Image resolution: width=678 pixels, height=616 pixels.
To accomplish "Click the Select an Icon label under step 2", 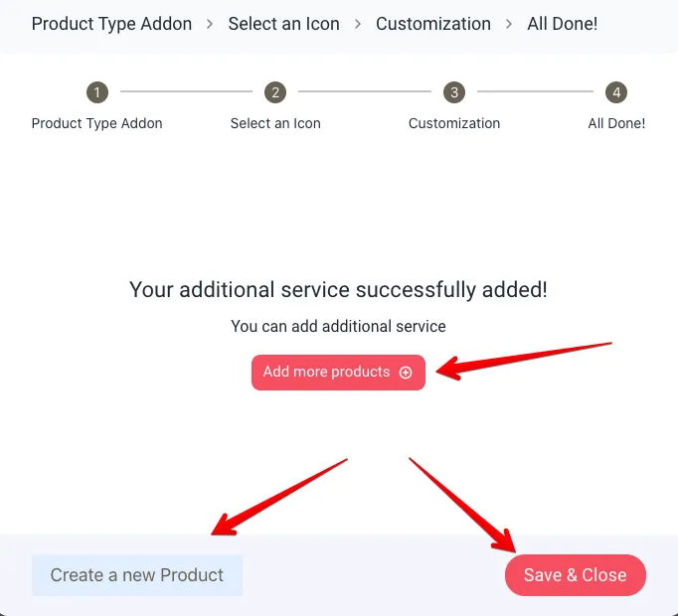I will [275, 123].
